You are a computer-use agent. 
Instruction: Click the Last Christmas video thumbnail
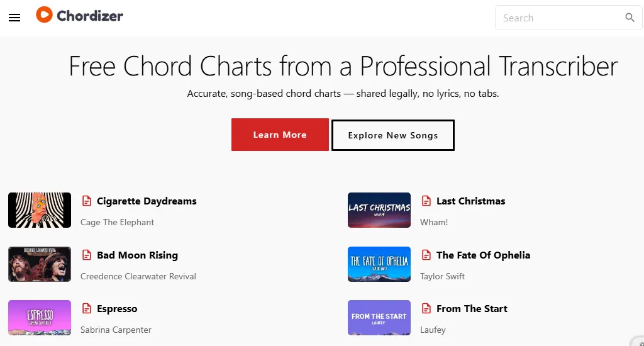pos(379,210)
